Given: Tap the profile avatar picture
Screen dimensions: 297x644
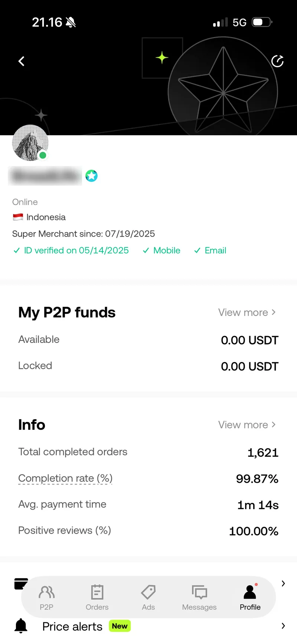Looking at the screenshot, I should pos(30,143).
